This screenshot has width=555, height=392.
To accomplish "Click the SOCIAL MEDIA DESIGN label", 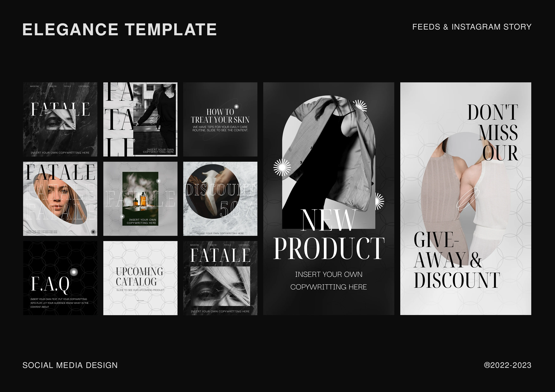I will 70,365.
